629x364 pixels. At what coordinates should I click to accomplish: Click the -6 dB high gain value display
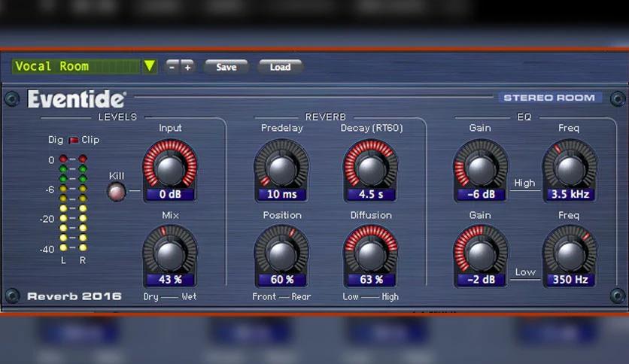(x=481, y=195)
